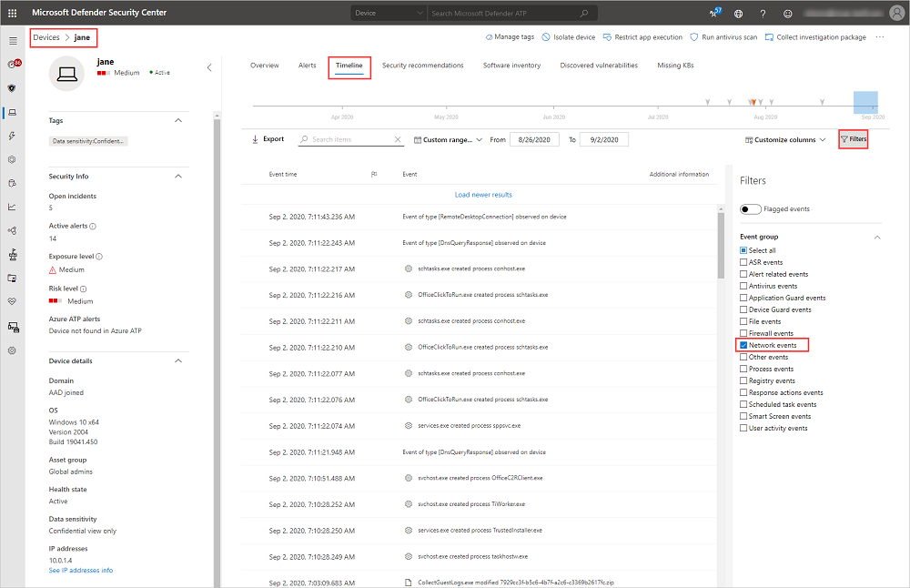This screenshot has width=910, height=588.
Task: Open the Discovered vulnerabilities tab
Action: (x=599, y=66)
